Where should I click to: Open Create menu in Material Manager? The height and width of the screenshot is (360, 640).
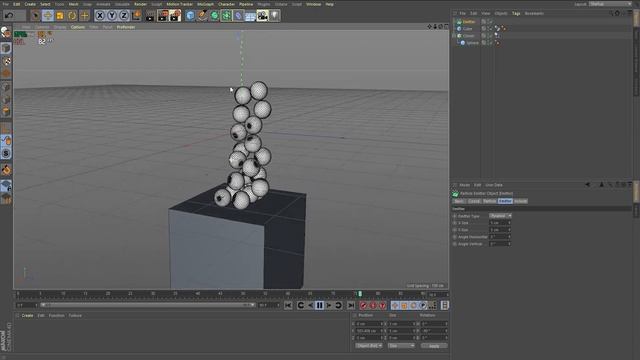27,316
